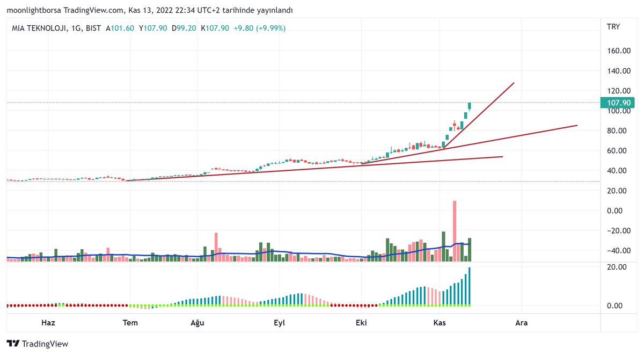Click the Eyl month label on time axis
The image size is (644, 355).
[x=279, y=323]
